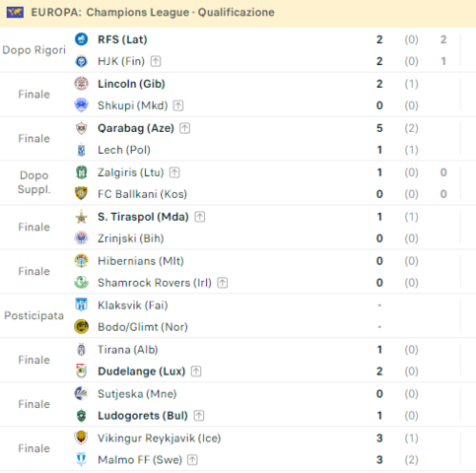Click the advancing icon beside Malmo FF (Swe)
Viewport: 476px width, 473px height.
point(192,460)
